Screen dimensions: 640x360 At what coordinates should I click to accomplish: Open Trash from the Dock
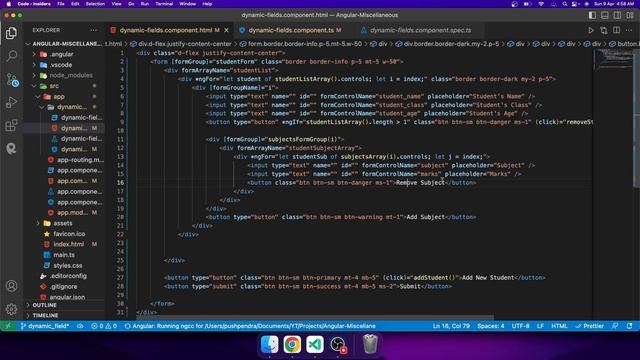[x=370, y=344]
